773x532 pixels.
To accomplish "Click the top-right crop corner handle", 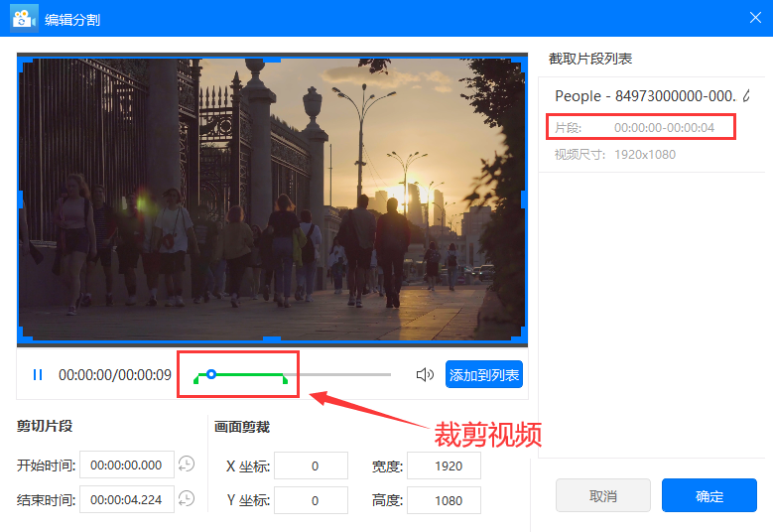I will tap(520, 64).
